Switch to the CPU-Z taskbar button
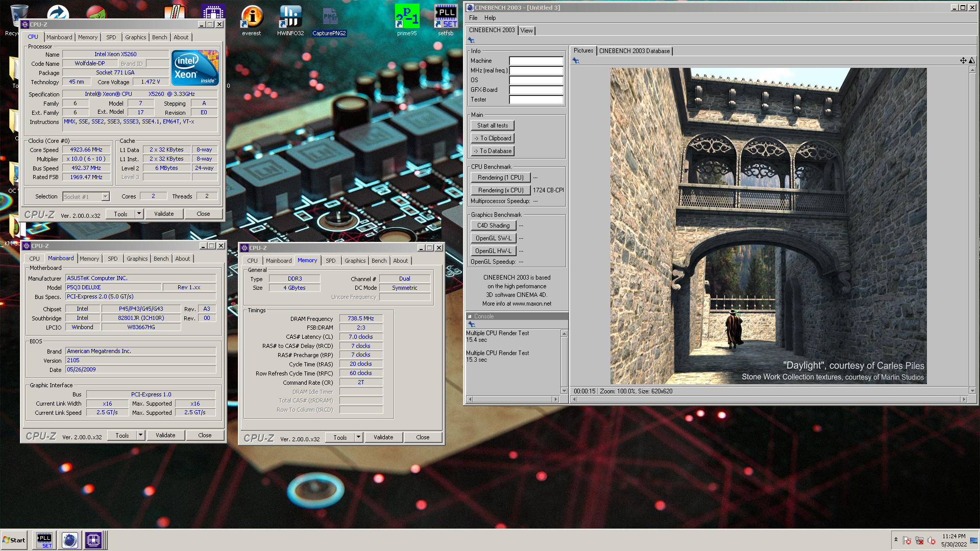Screen dimensions: 980x551 (x=93, y=540)
